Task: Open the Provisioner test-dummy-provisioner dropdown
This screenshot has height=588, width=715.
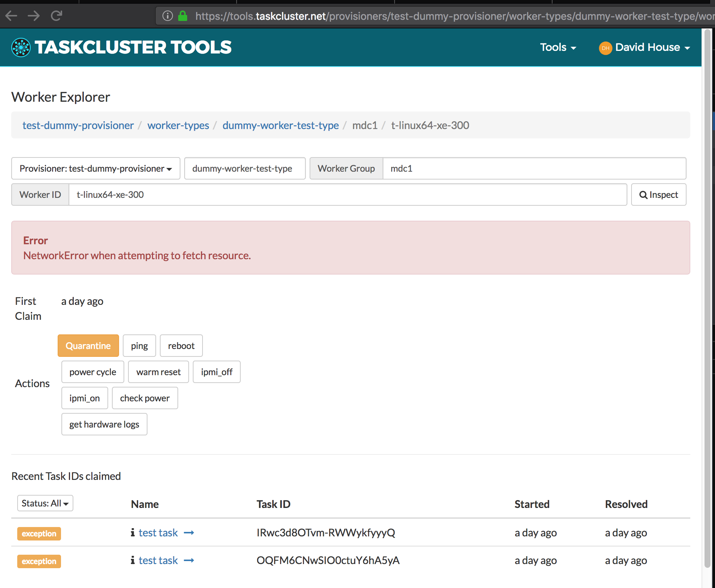Action: tap(96, 168)
